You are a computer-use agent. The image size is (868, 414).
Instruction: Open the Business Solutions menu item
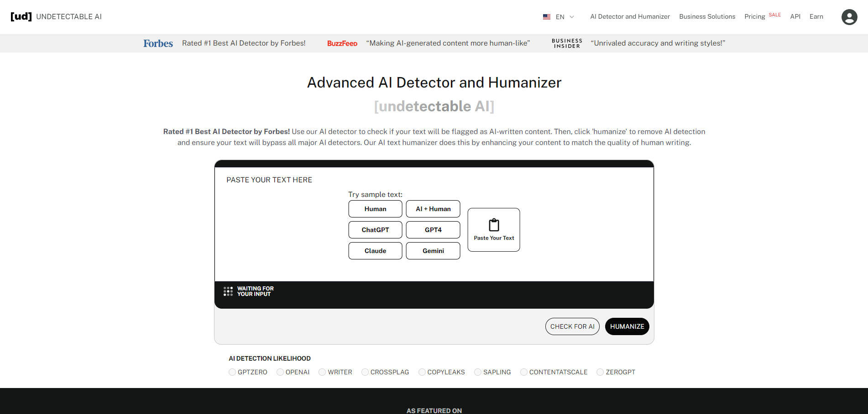click(x=707, y=16)
